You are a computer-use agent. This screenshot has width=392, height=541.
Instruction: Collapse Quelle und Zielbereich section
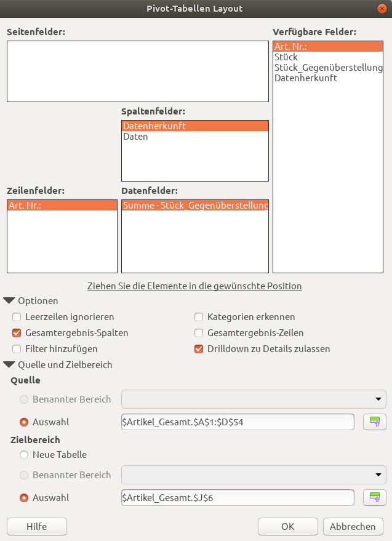10,365
